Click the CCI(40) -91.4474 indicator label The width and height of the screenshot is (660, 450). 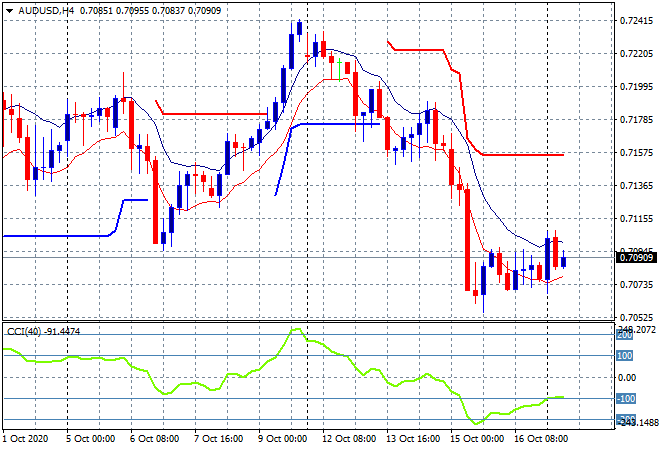click(43, 332)
